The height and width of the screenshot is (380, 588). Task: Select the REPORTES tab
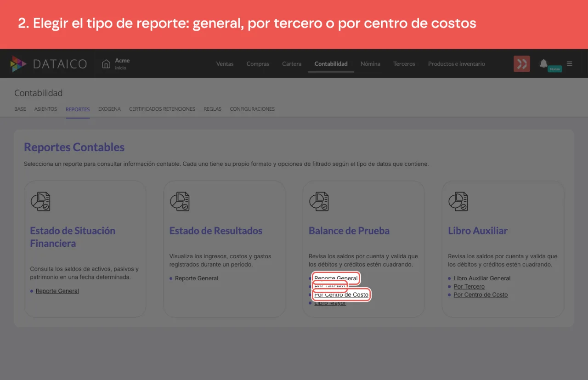point(78,109)
